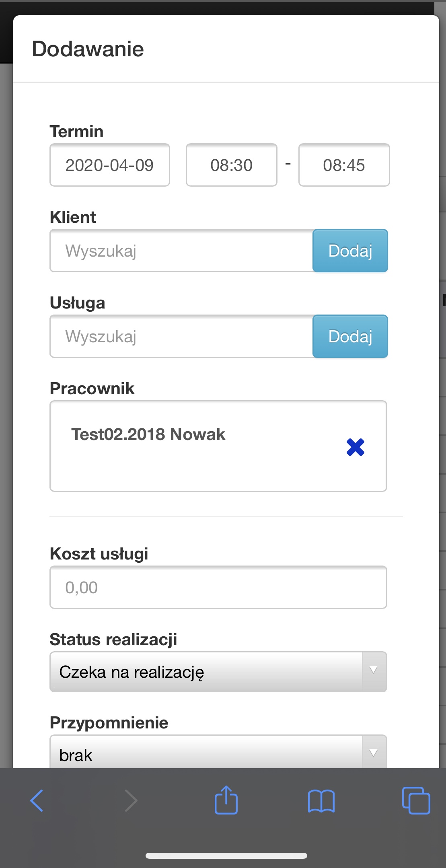
Task: Remove employee Test02.2018 Nowak with blue X
Action: [355, 447]
